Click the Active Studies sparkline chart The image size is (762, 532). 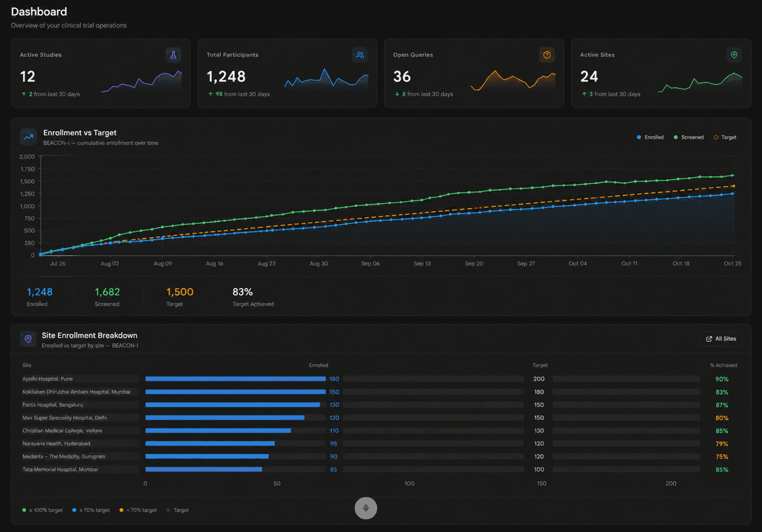click(142, 81)
